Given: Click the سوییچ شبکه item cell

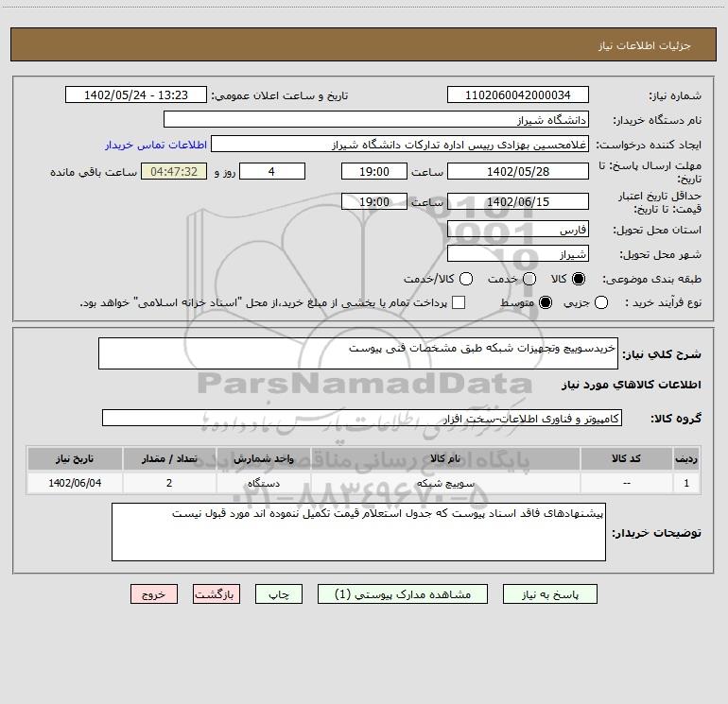Looking at the screenshot, I should coord(445,483).
